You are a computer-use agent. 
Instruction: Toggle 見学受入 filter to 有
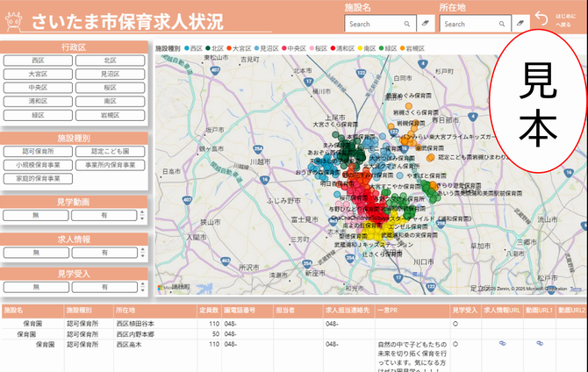point(104,287)
